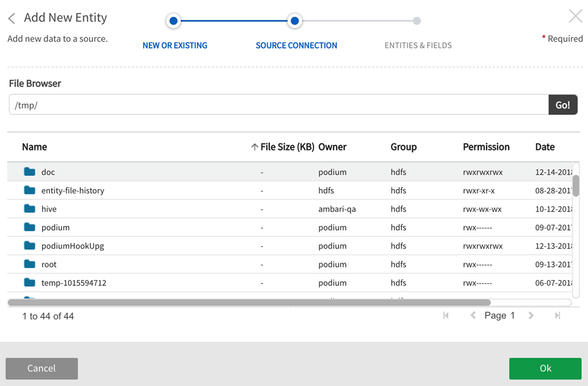Select the podium folder name
The height and width of the screenshot is (386, 588).
tap(55, 228)
